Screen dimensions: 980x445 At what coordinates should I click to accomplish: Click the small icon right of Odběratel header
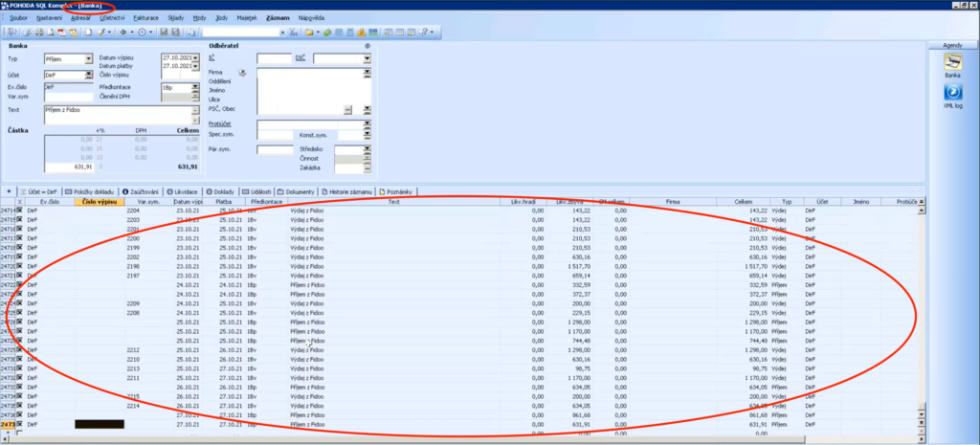[367, 46]
